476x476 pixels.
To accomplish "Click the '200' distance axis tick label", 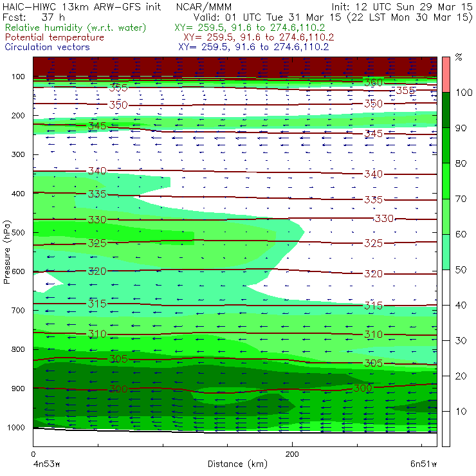I will (x=292, y=454).
